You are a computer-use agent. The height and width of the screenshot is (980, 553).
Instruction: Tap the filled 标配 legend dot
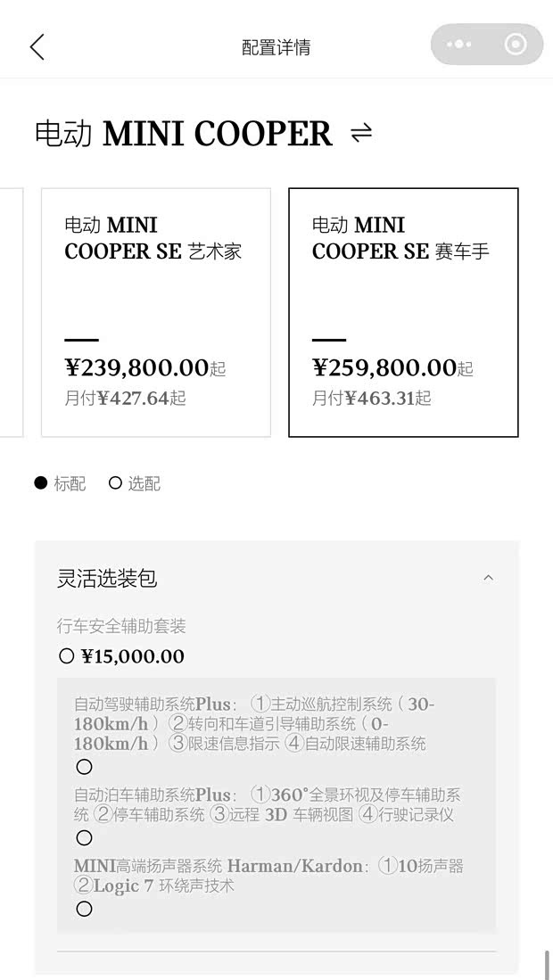pyautogui.click(x=41, y=482)
